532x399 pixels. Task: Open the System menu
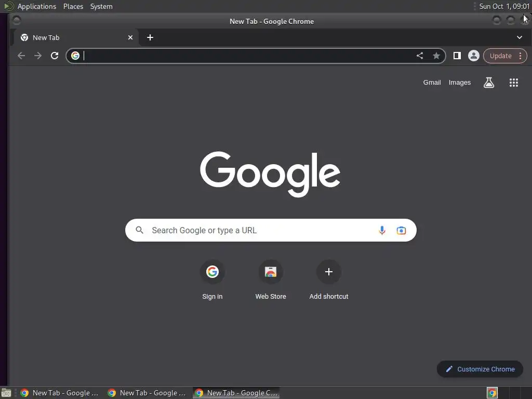(x=101, y=6)
